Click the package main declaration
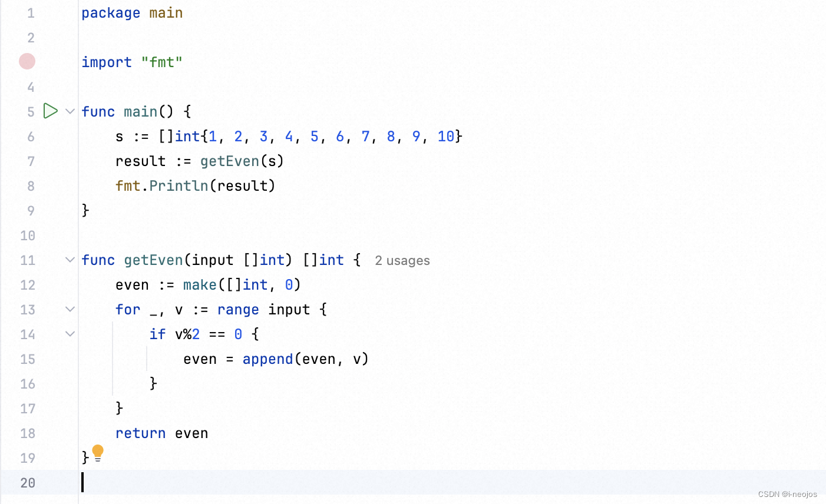This screenshot has width=826, height=504. tap(132, 12)
